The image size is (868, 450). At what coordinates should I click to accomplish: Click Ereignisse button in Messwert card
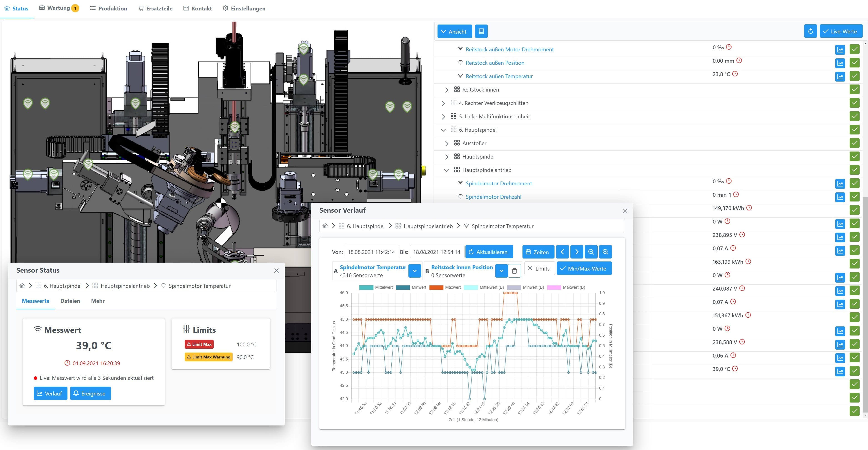(x=90, y=393)
